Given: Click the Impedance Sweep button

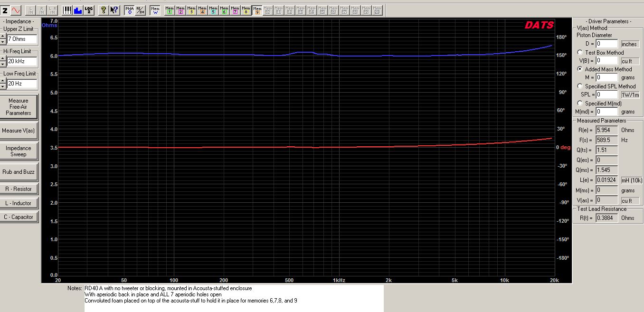Looking at the screenshot, I should (19, 151).
